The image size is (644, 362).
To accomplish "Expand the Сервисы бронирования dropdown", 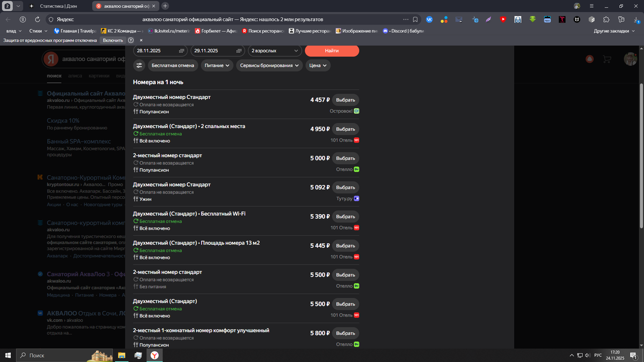I will click(269, 65).
